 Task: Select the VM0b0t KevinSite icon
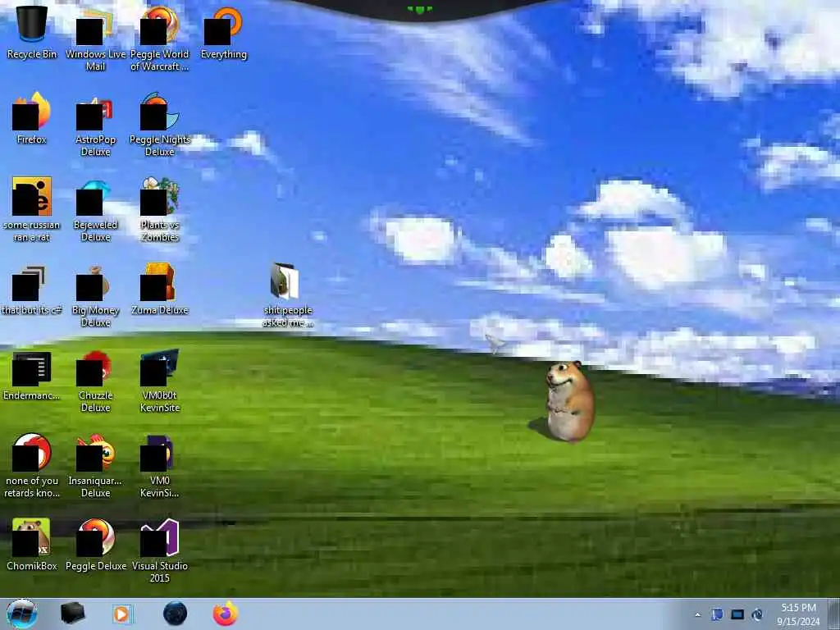[x=160, y=381]
